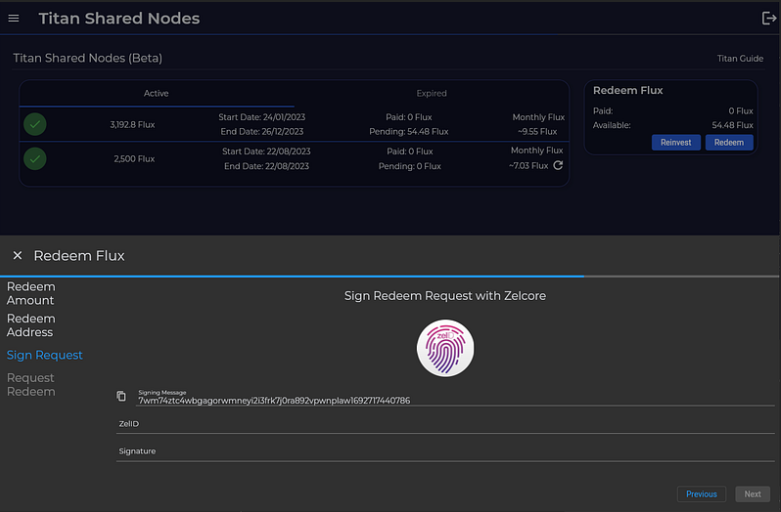The width and height of the screenshot is (781, 512).
Task: Click the Zelcore fingerprint sign icon
Action: tap(445, 349)
